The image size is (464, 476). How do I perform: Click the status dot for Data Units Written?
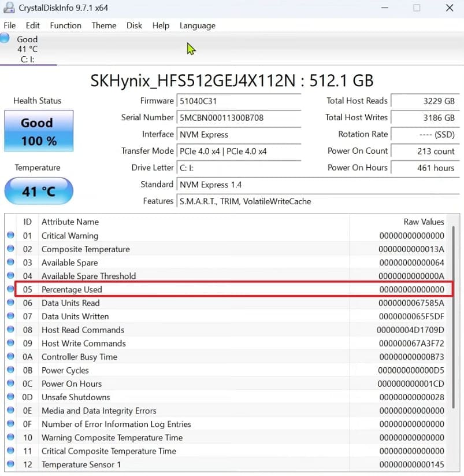tap(10, 316)
